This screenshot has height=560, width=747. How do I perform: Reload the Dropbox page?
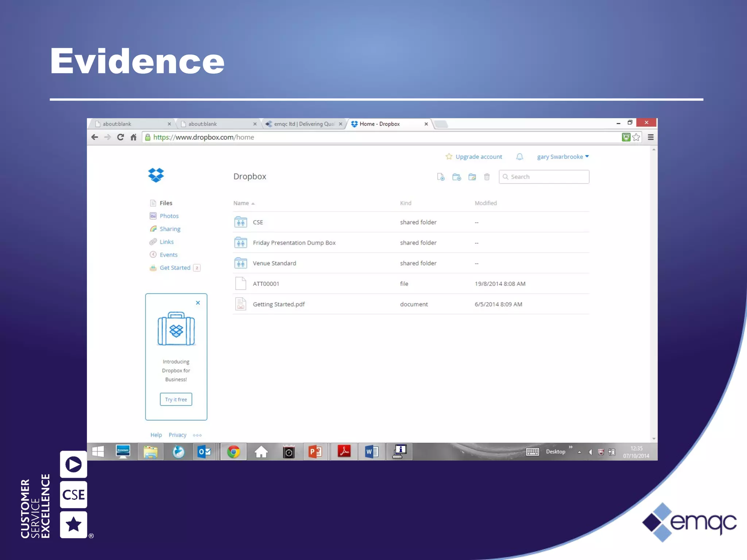click(x=120, y=137)
